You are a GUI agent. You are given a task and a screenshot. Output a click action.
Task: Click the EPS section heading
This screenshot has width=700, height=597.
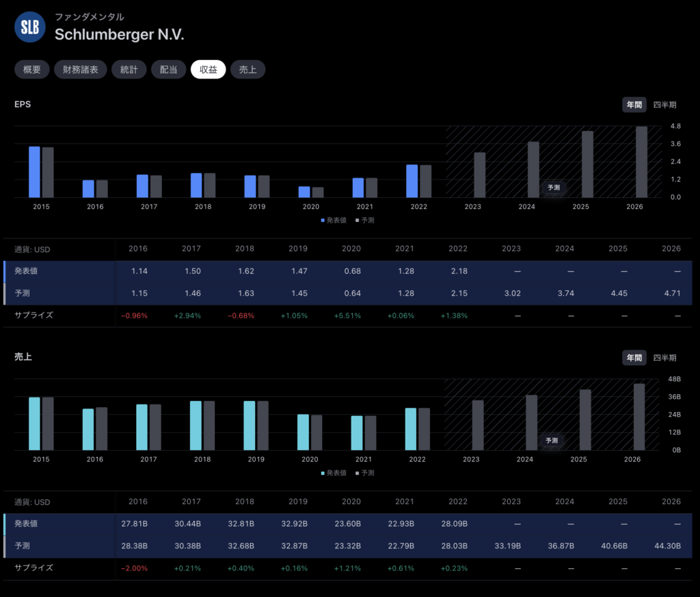23,105
